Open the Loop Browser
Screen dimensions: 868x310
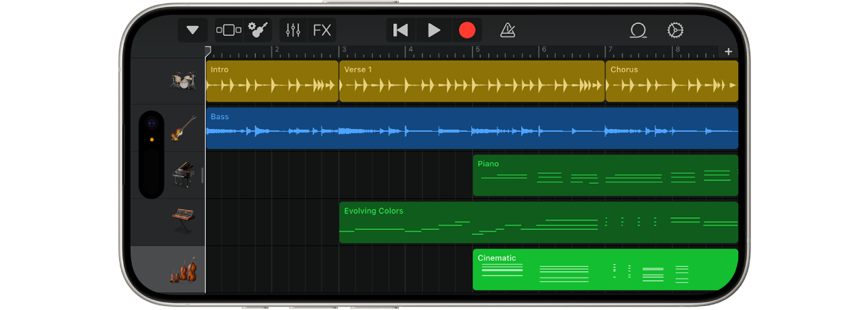click(x=638, y=30)
